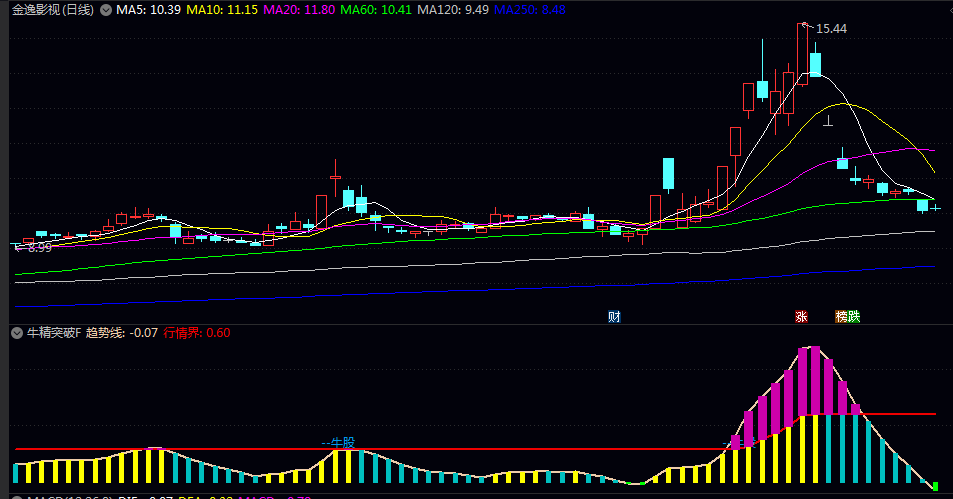This screenshot has width=953, height=499.
Task: Click the 牛股 signal label
Action: pyautogui.click(x=343, y=441)
